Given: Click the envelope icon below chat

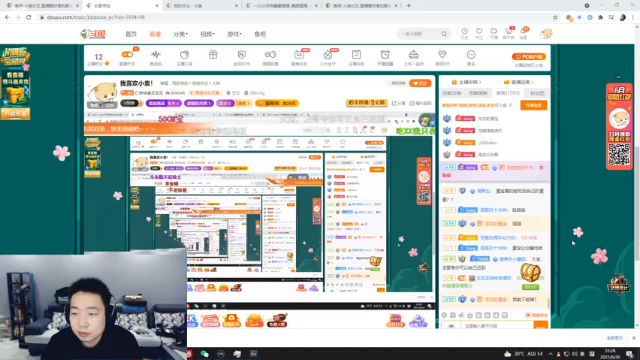Looking at the screenshot, I should pos(453,315).
